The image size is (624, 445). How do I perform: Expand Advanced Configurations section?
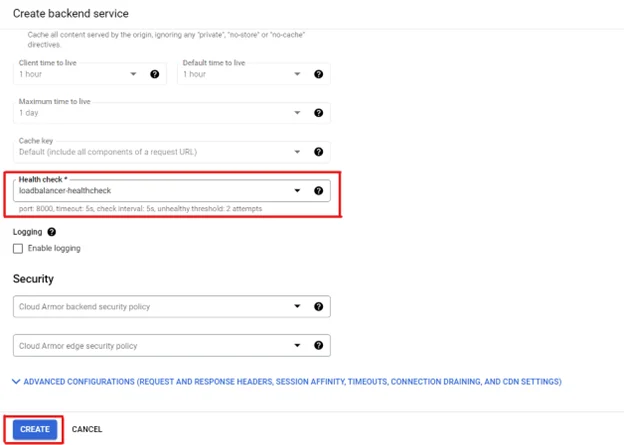[x=287, y=382]
